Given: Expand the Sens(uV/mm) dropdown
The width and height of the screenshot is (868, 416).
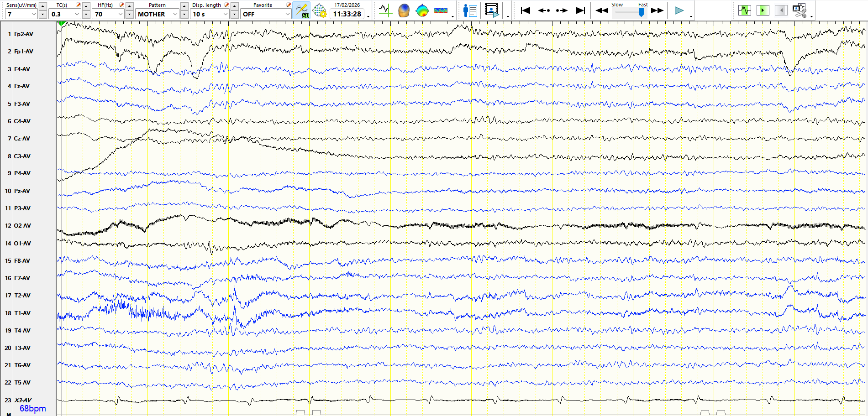Looking at the screenshot, I should coord(33,14).
